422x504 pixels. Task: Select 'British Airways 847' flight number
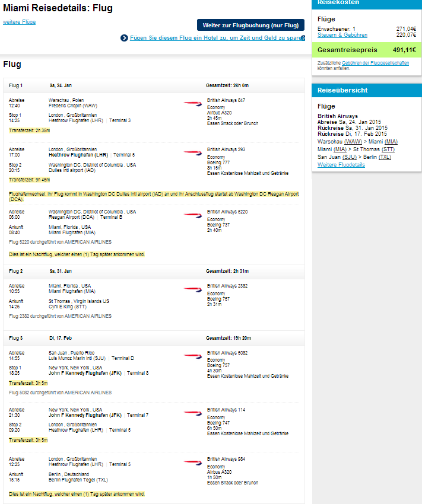point(226,100)
